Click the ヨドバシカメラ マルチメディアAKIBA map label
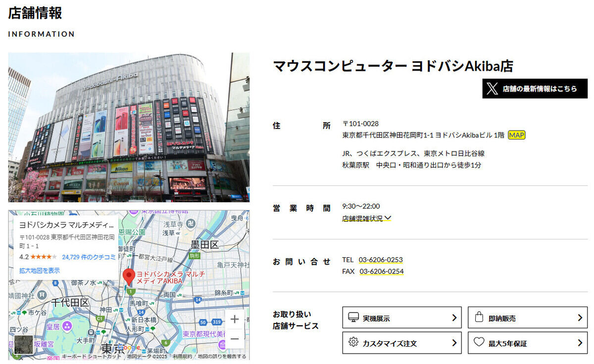 pos(170,277)
